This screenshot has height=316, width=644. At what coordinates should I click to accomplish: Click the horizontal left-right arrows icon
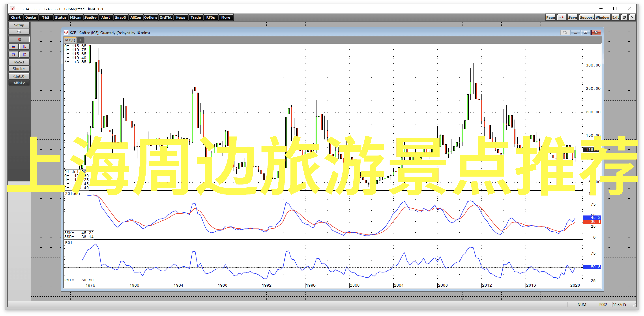[13, 47]
